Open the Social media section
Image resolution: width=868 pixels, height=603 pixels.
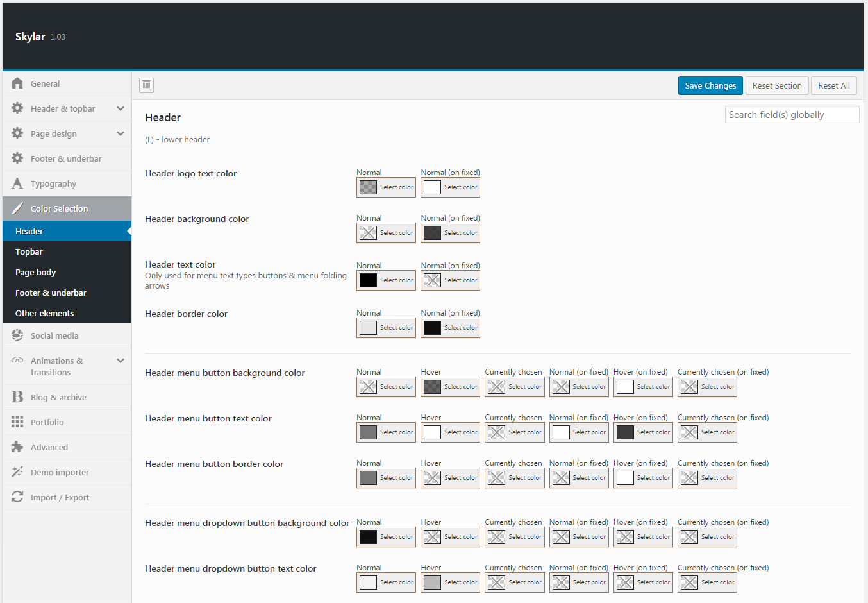point(67,335)
